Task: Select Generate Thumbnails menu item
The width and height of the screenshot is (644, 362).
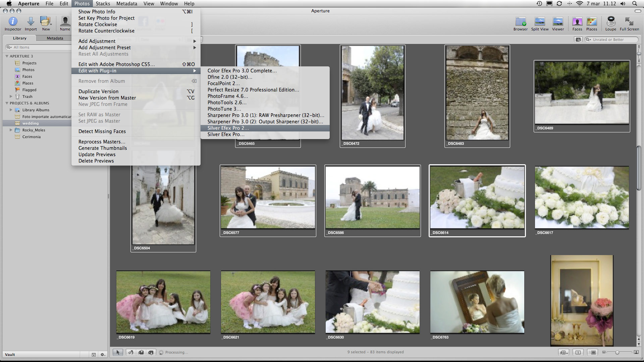Action: click(136, 148)
